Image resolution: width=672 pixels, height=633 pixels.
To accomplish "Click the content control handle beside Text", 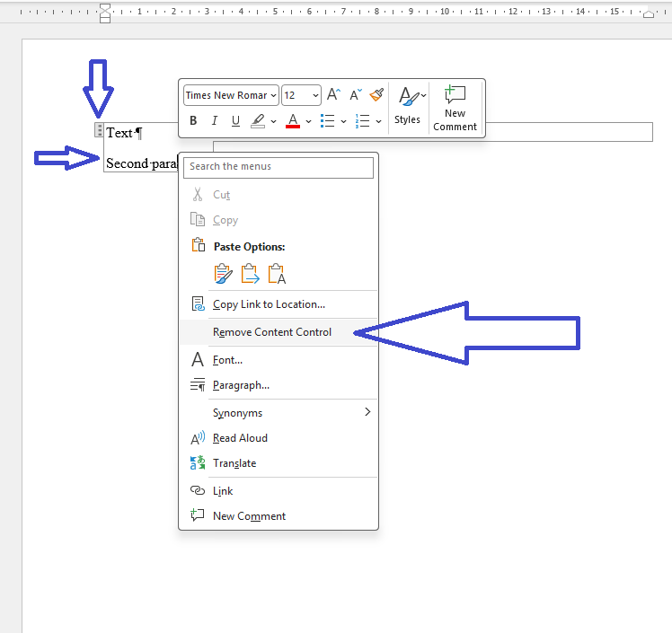I will click(x=99, y=130).
